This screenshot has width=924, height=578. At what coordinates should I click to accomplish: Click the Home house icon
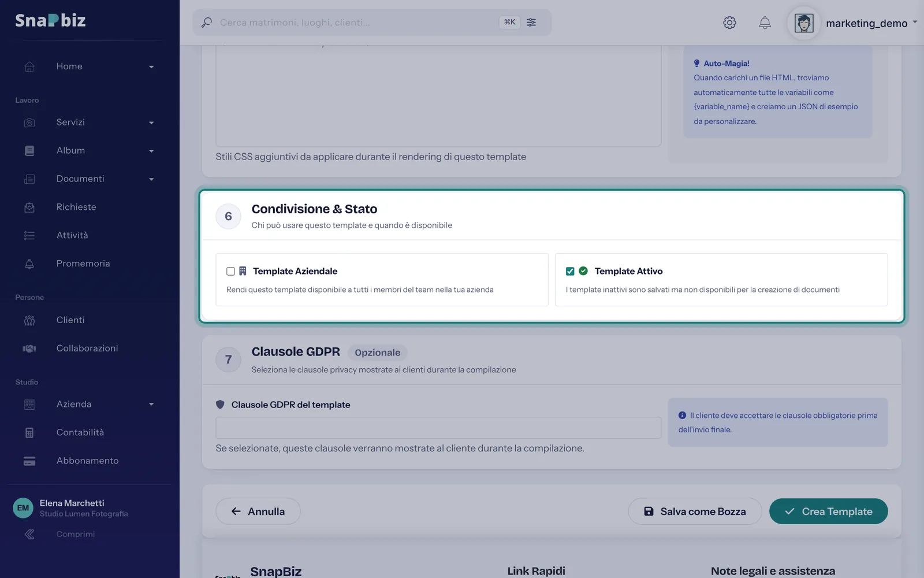(x=29, y=66)
